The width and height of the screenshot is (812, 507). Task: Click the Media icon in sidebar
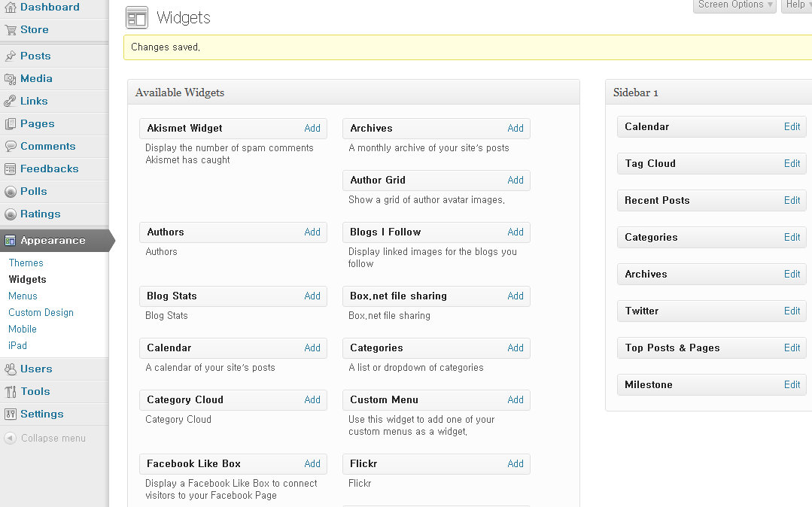pyautogui.click(x=11, y=79)
